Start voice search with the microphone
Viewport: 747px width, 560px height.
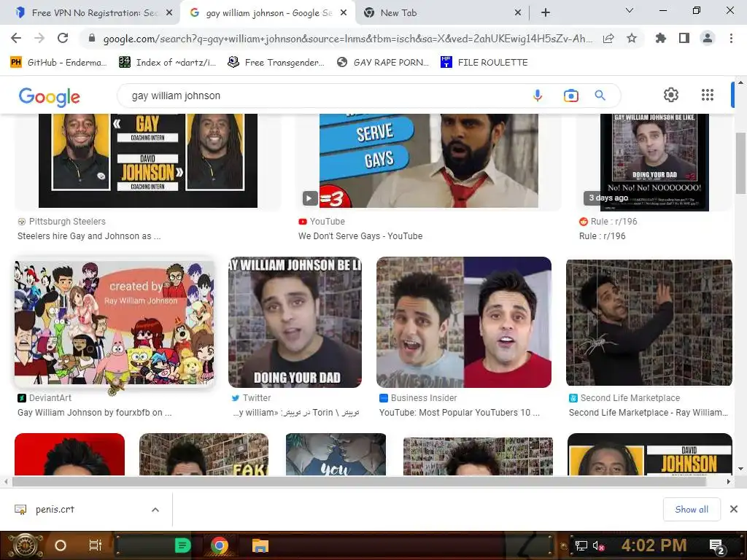538,96
